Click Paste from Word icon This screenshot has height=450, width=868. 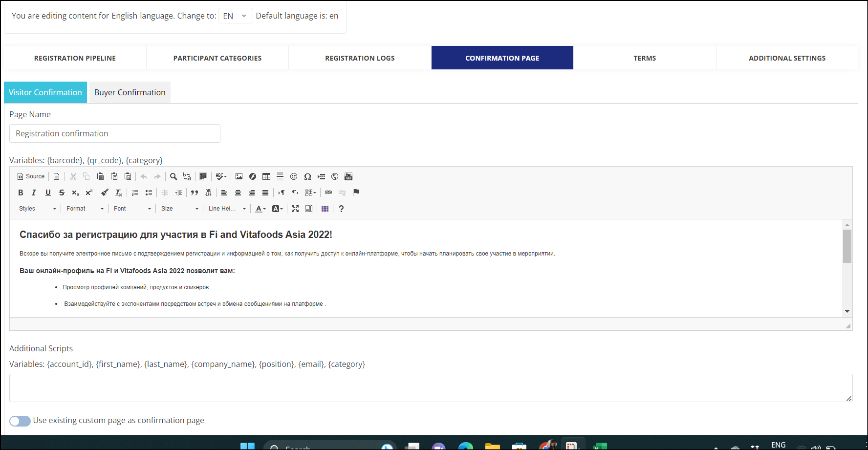(128, 176)
